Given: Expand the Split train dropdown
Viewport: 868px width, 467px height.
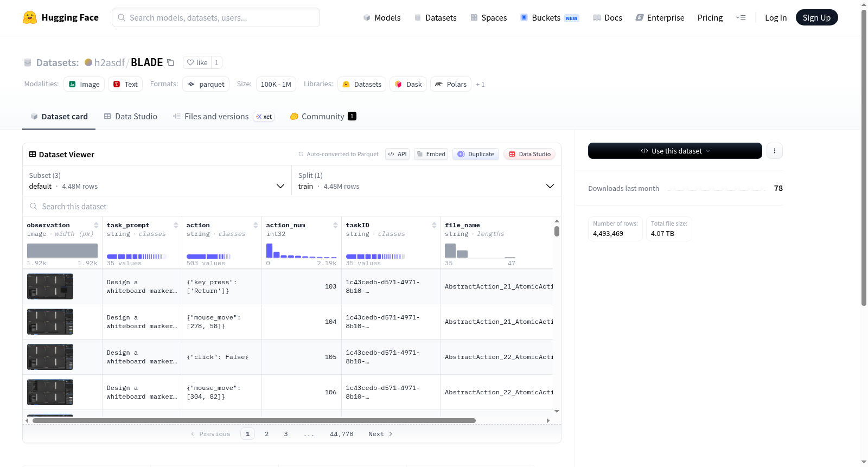Looking at the screenshot, I should click(x=426, y=181).
